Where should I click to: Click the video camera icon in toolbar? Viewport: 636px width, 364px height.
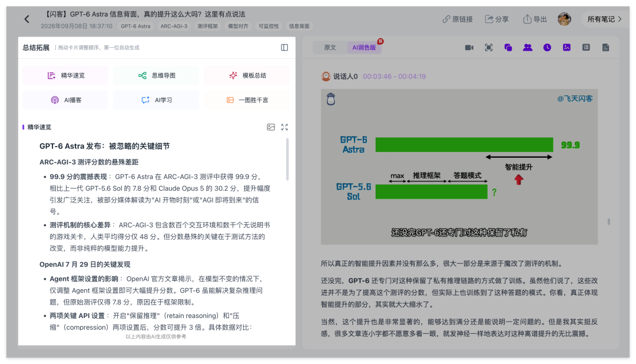[x=469, y=48]
